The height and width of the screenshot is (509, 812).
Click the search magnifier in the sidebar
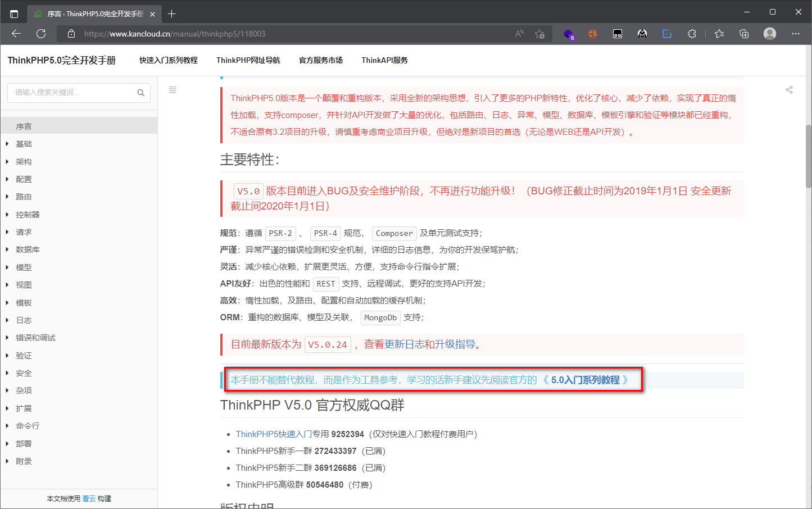tap(141, 92)
